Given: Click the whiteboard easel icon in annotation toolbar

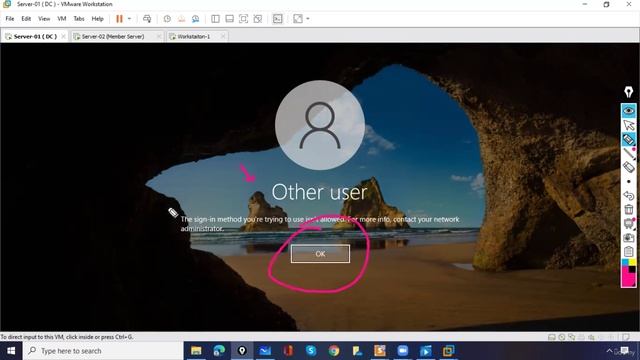Looking at the screenshot, I should pyautogui.click(x=629, y=223).
